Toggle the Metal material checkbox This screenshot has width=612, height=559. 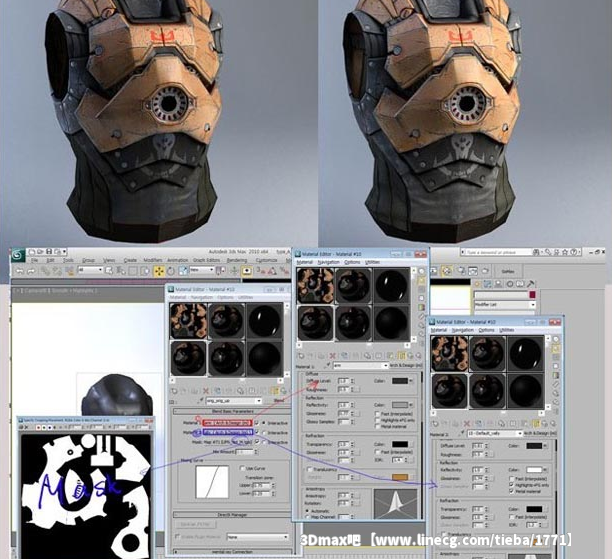[x=512, y=492]
